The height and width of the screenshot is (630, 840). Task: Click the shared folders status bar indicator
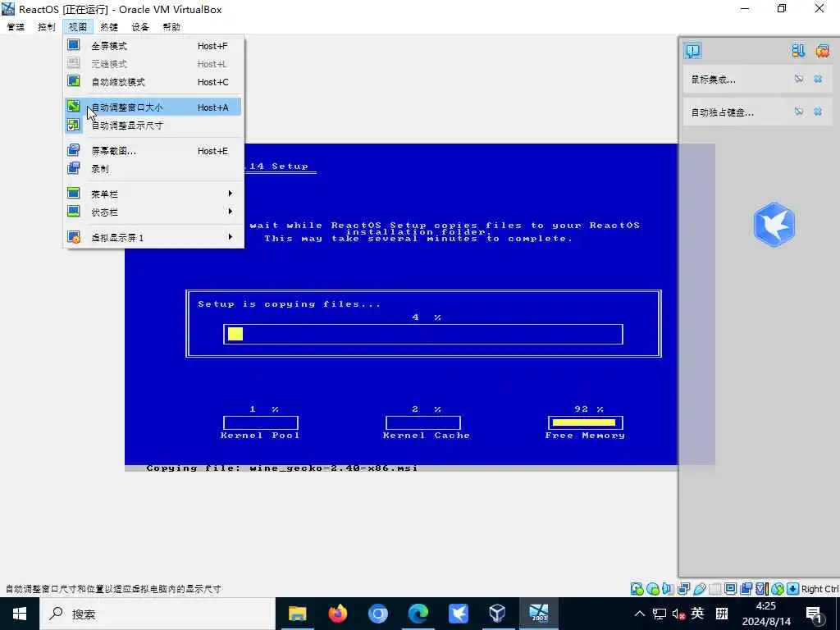coord(715,589)
